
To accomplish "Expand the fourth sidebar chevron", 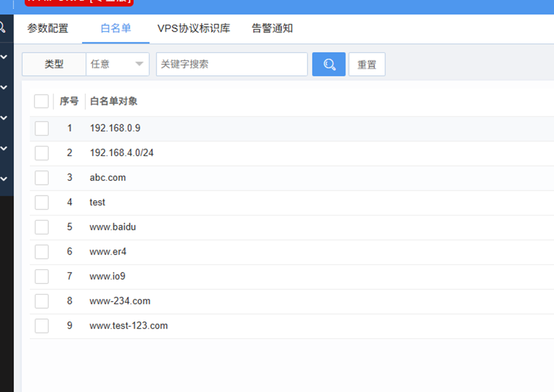I will coord(4,148).
